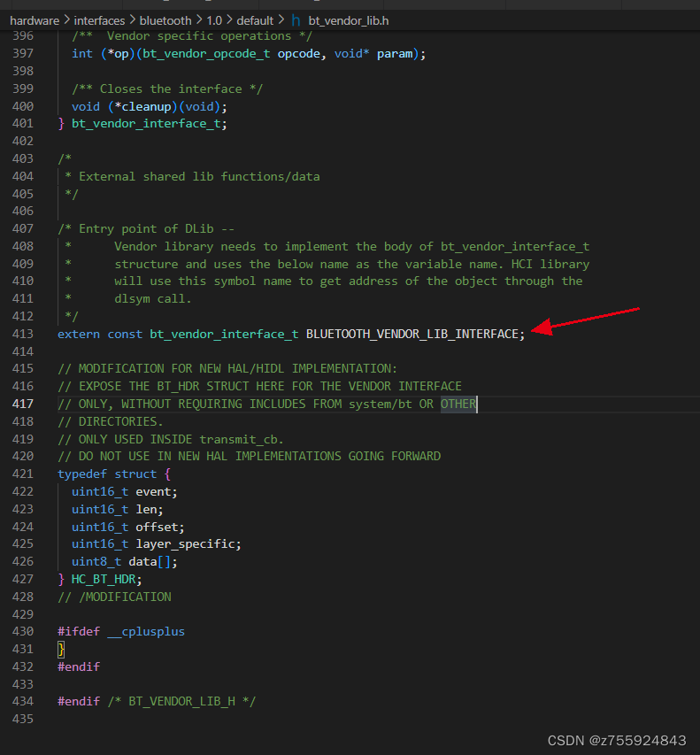Click the 'interfaces' breadcrumb segment
The image size is (700, 755).
pos(99,20)
